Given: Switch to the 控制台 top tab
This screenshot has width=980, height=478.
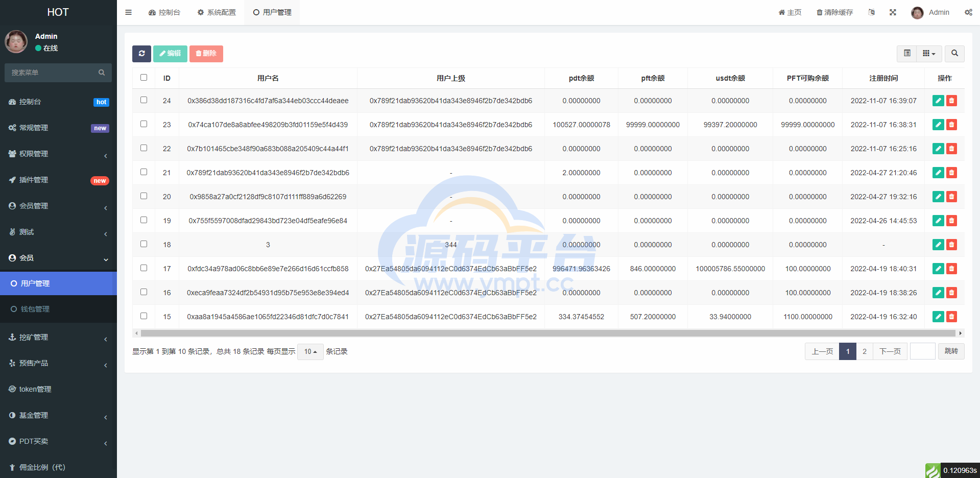Looking at the screenshot, I should [x=164, y=12].
